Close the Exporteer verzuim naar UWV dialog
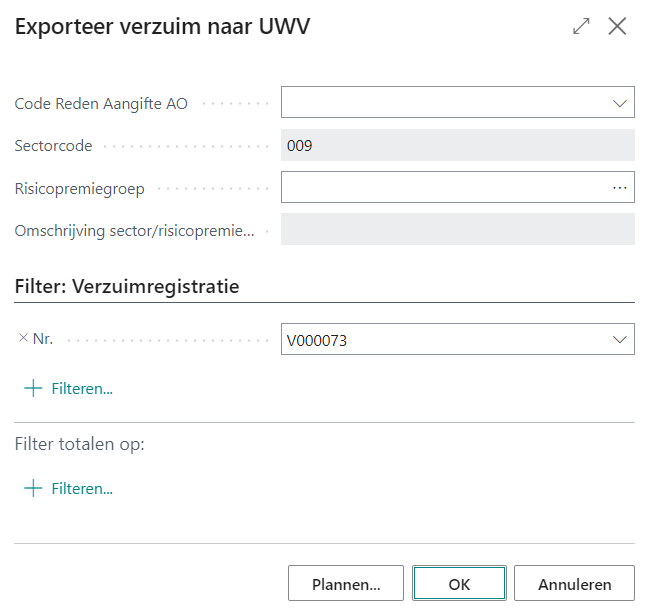The image size is (662, 614). pos(617,27)
